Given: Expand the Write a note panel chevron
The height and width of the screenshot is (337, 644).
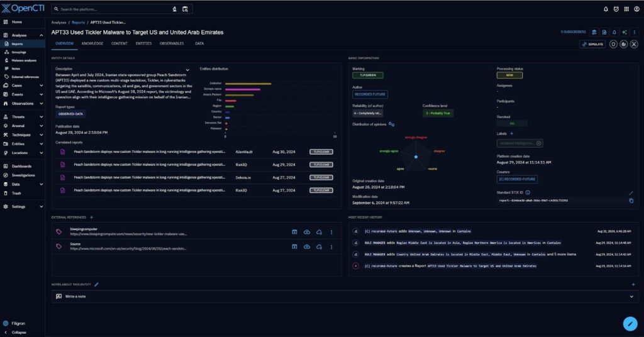Looking at the screenshot, I should (x=631, y=296).
